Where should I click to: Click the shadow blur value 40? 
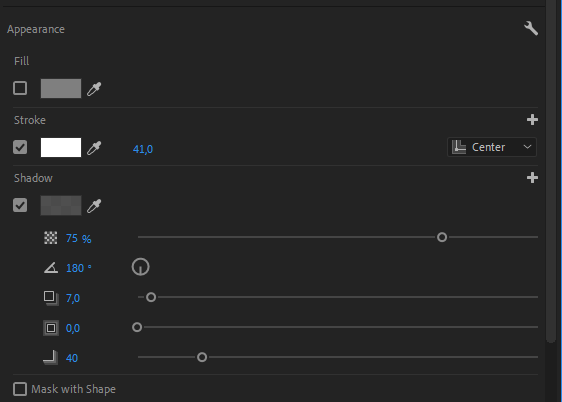coord(72,358)
